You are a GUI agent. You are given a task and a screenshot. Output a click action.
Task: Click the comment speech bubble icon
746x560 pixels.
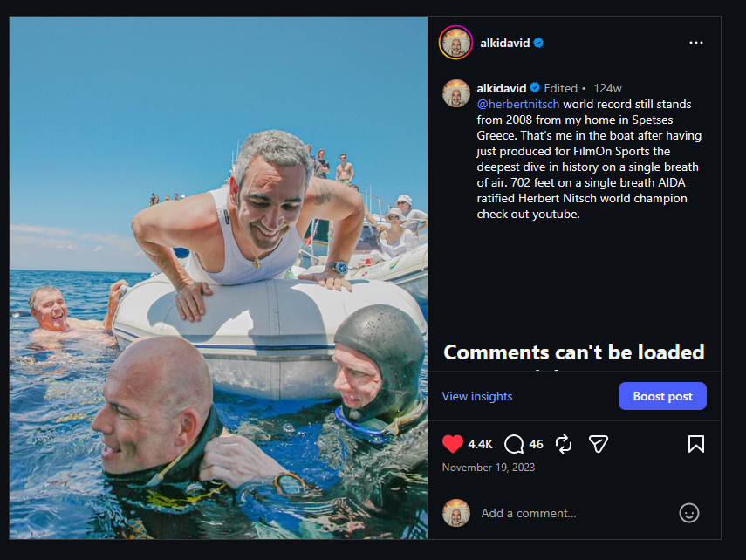[515, 444]
